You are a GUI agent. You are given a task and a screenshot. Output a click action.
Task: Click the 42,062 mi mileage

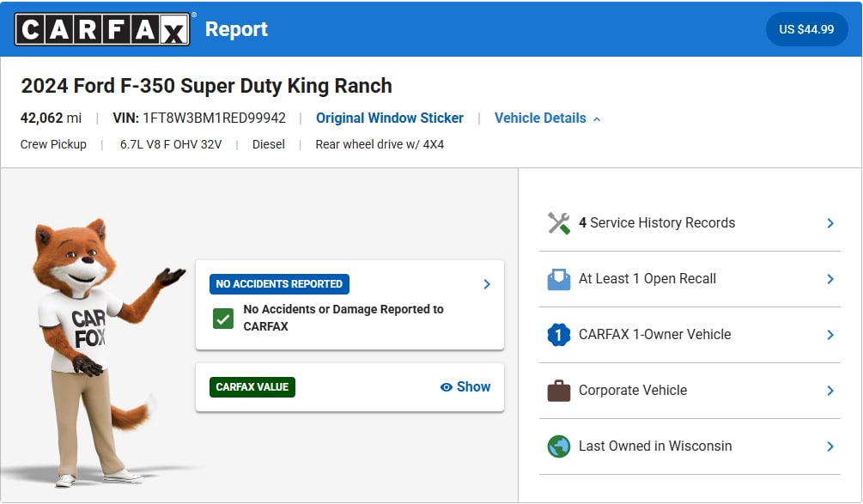pyautogui.click(x=51, y=118)
